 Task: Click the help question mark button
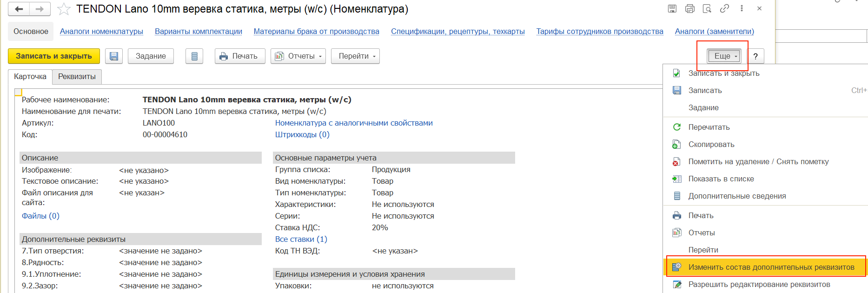pos(755,56)
